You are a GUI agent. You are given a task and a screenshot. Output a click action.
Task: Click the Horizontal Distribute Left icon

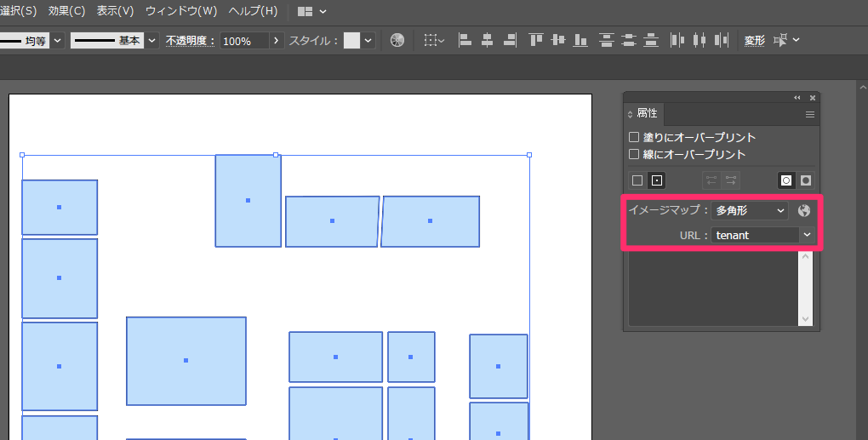point(678,40)
